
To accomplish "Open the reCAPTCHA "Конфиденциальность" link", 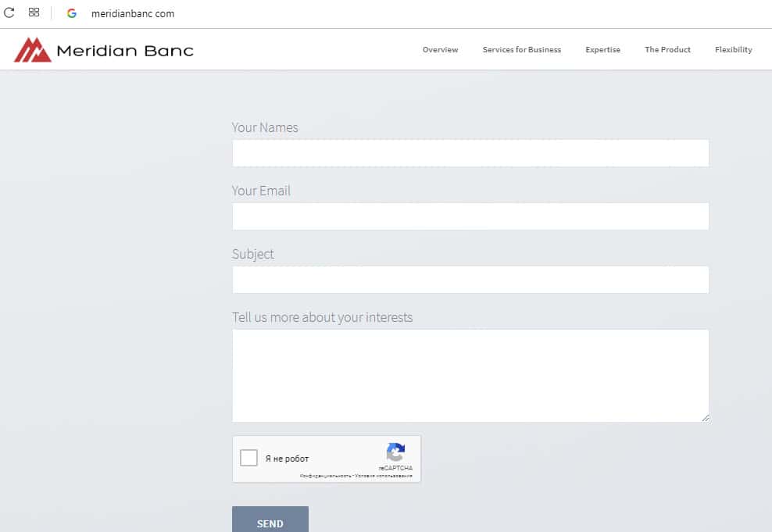I will click(x=322, y=476).
